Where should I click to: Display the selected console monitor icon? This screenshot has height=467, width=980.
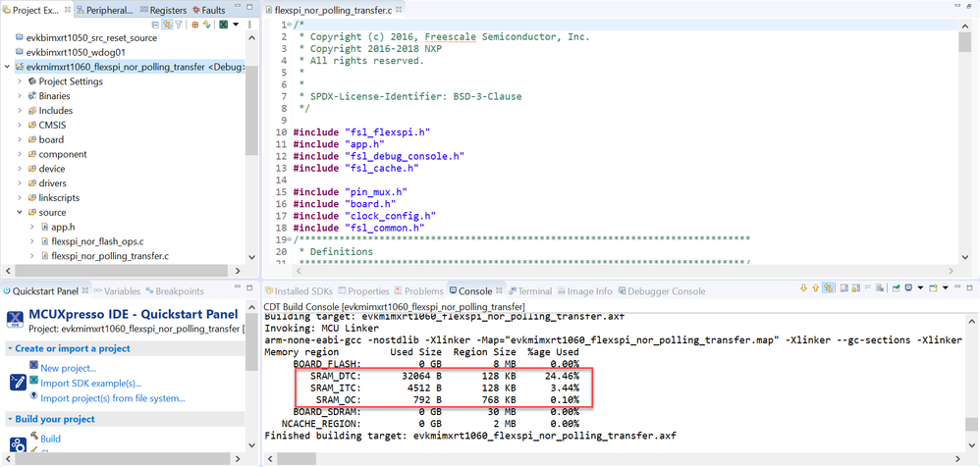pos(908,287)
